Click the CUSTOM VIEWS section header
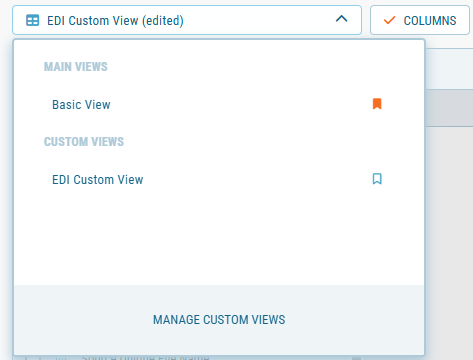 84,142
